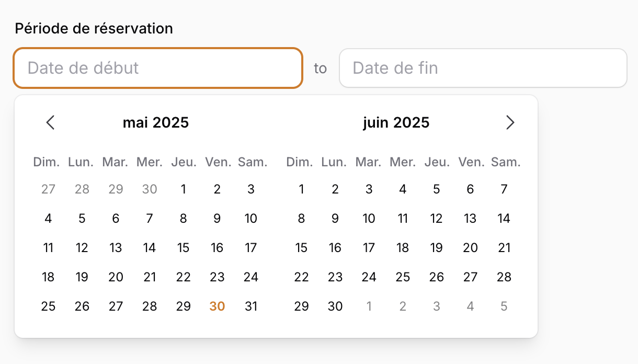Click the mai 2025 month heading
This screenshot has width=638, height=364.
click(x=155, y=122)
